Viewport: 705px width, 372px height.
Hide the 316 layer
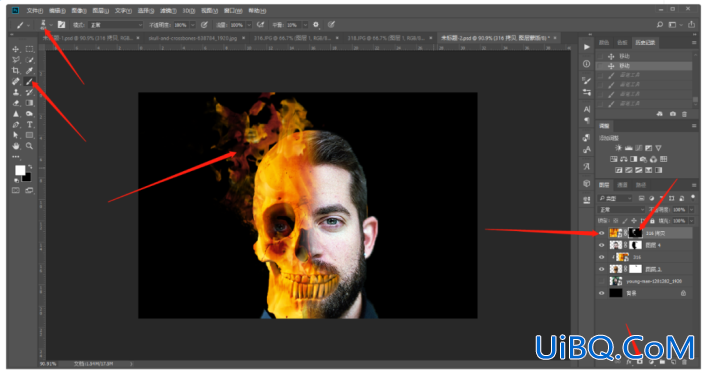[x=602, y=257]
